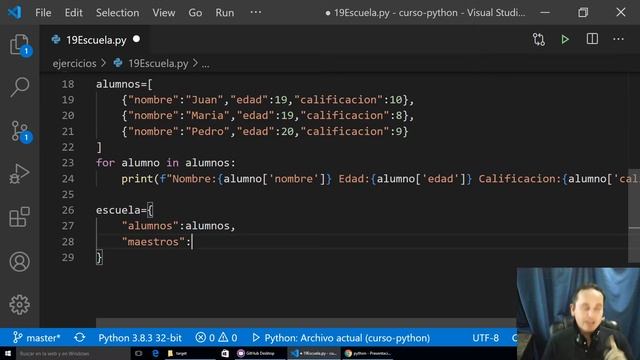Open the Search view in activity bar
The width and height of the screenshot is (640, 360).
tap(20, 87)
